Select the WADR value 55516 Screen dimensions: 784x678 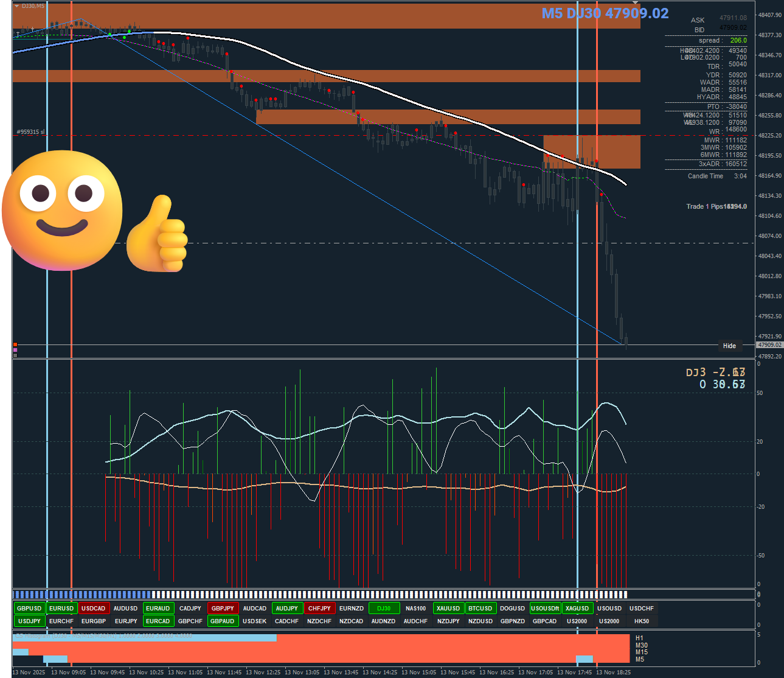point(738,82)
